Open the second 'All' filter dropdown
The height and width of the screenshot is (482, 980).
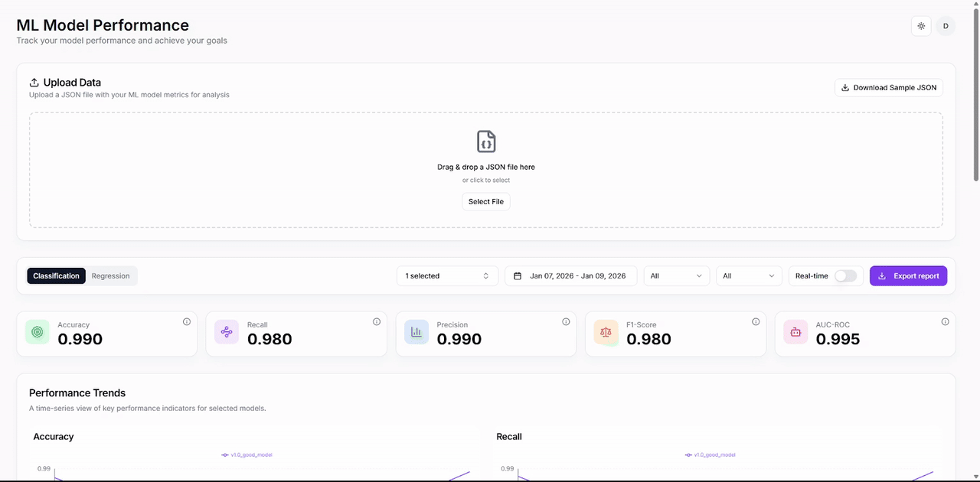coord(748,275)
